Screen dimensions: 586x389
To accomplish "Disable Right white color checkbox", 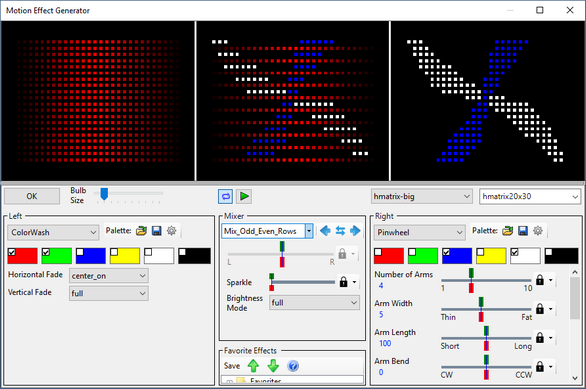I will pos(515,252).
